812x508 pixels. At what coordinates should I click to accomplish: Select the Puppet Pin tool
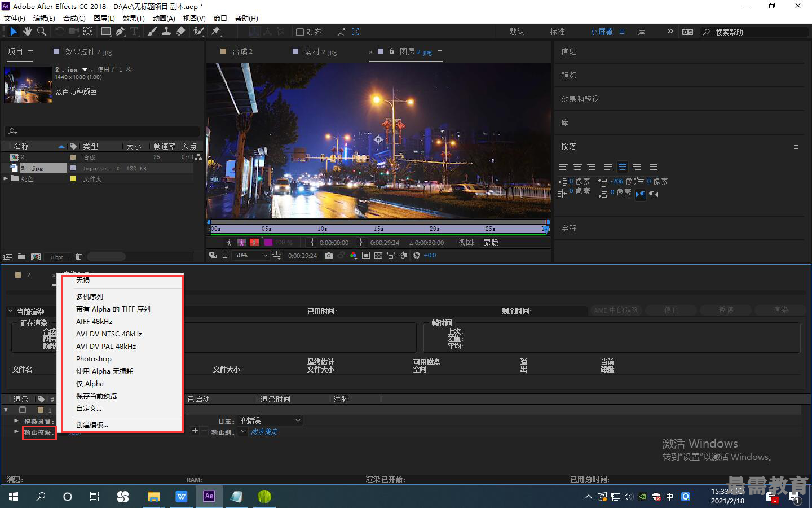click(x=216, y=32)
